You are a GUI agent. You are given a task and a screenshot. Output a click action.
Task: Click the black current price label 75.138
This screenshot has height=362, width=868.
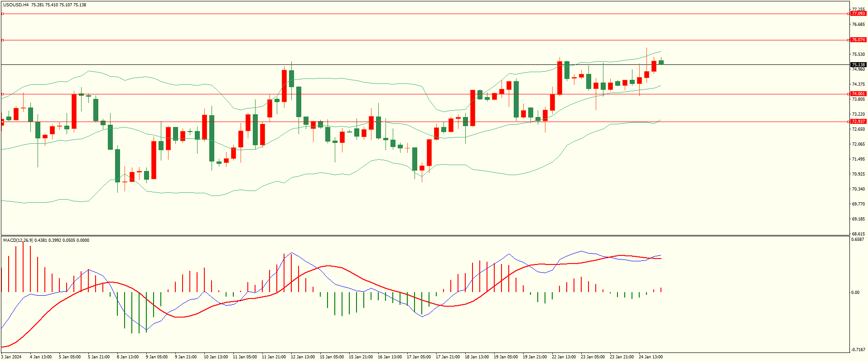point(858,65)
